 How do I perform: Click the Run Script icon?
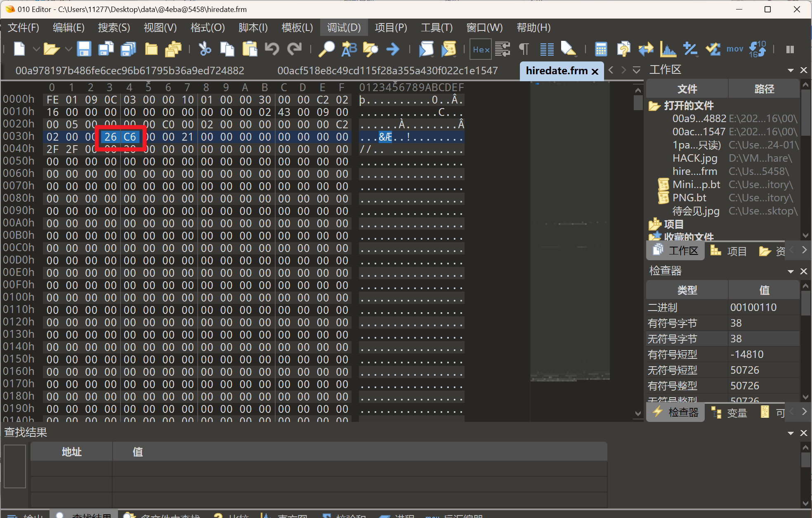[x=426, y=49]
